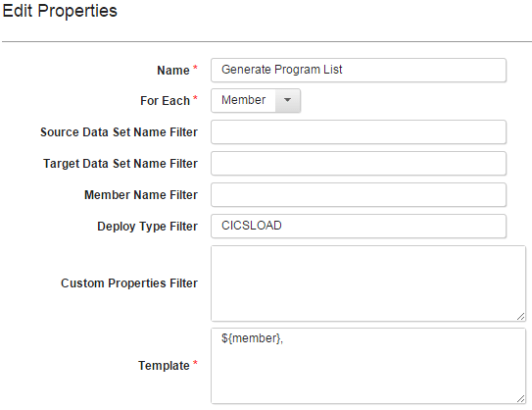Click the Name input field

[359, 70]
